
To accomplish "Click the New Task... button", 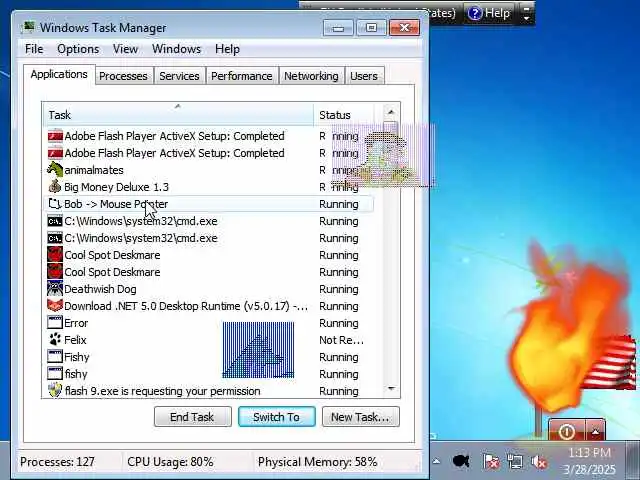I will (x=360, y=417).
